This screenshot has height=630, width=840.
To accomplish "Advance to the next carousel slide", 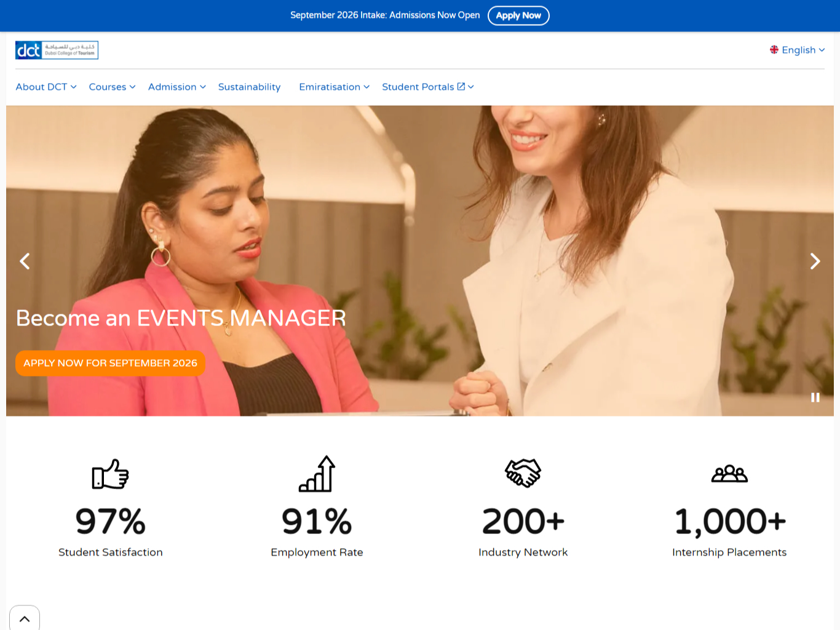I will point(815,261).
